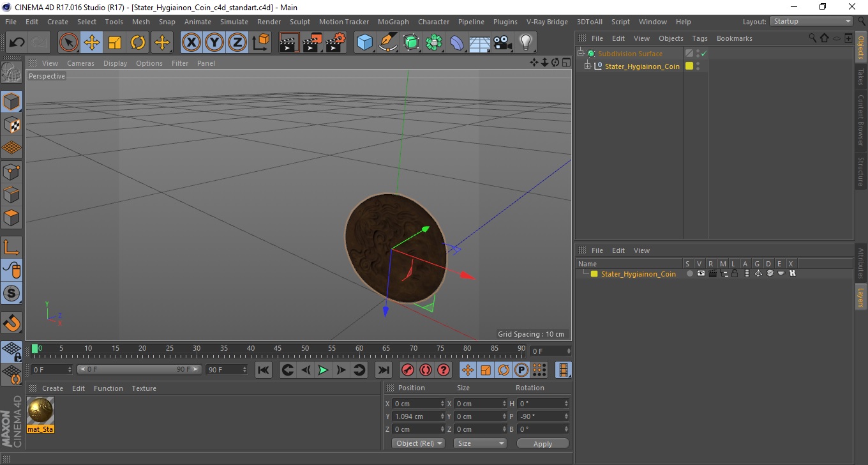Click the yellow layer color swatch in Layers
The image size is (868, 465).
click(x=594, y=274)
